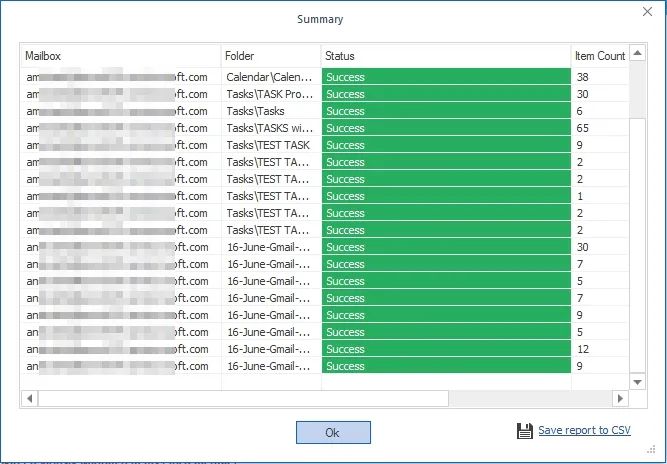This screenshot has width=667, height=464.
Task: Click the horizontal scrollbar thumb
Action: pos(243,399)
